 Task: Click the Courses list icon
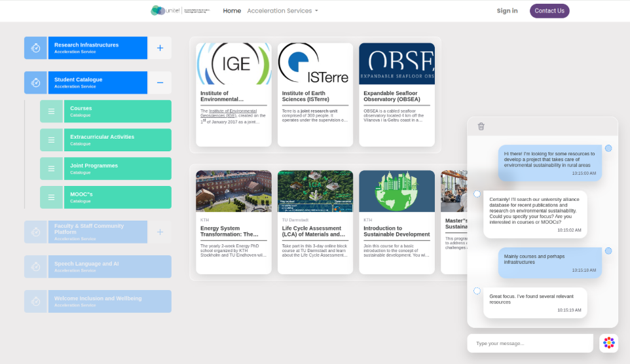(51, 111)
